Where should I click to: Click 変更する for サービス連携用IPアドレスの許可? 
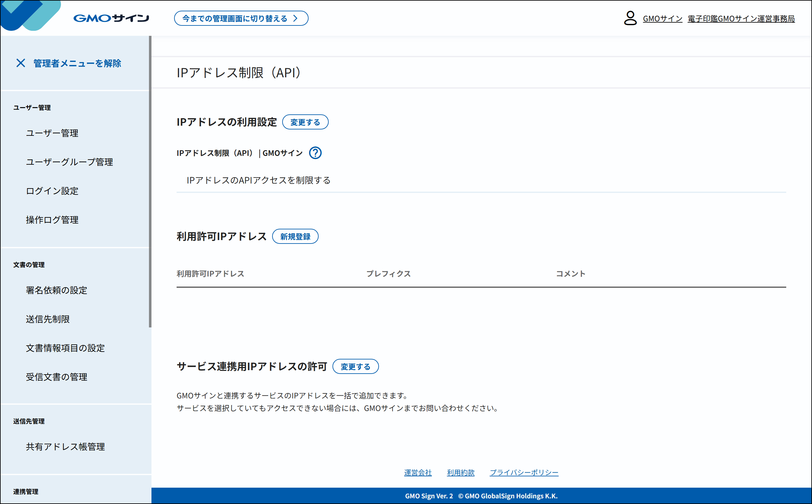[x=355, y=366]
